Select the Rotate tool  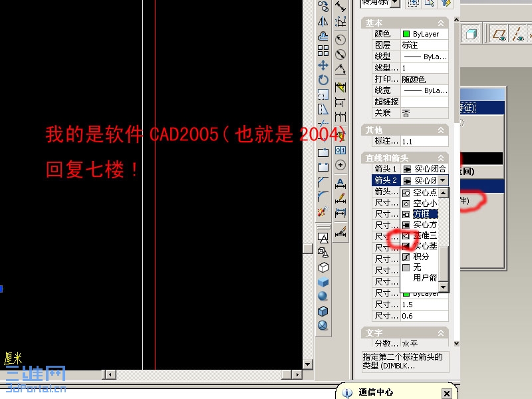coord(323,80)
